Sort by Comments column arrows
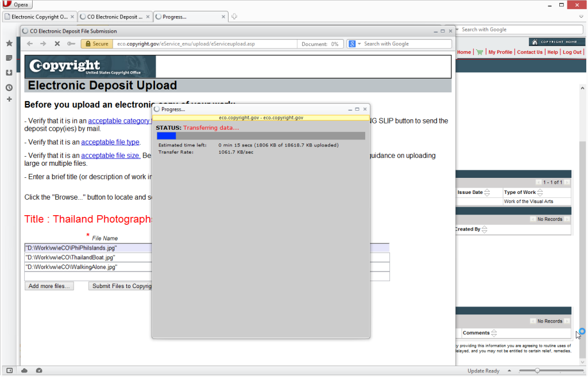The height and width of the screenshot is (377, 588). click(494, 333)
